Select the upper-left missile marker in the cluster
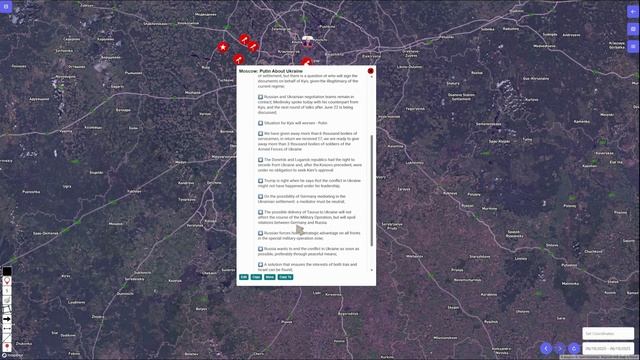The height and width of the screenshot is (360, 640). click(244, 40)
